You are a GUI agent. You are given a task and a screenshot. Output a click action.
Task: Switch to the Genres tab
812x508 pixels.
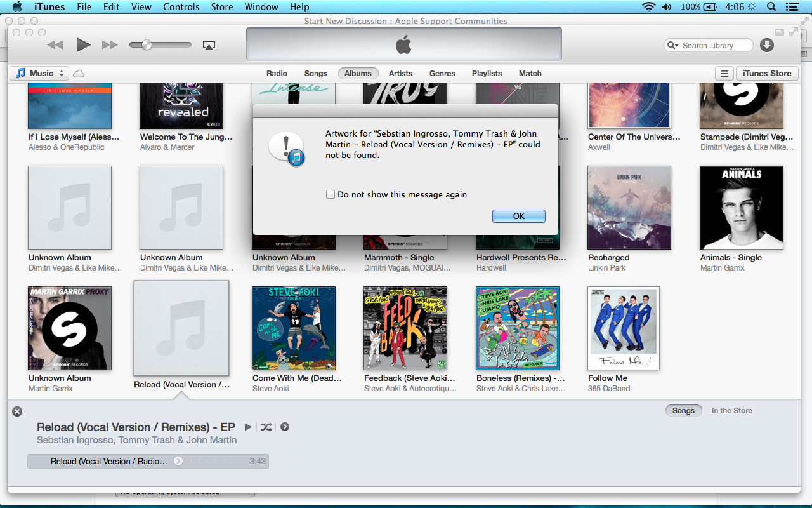442,74
